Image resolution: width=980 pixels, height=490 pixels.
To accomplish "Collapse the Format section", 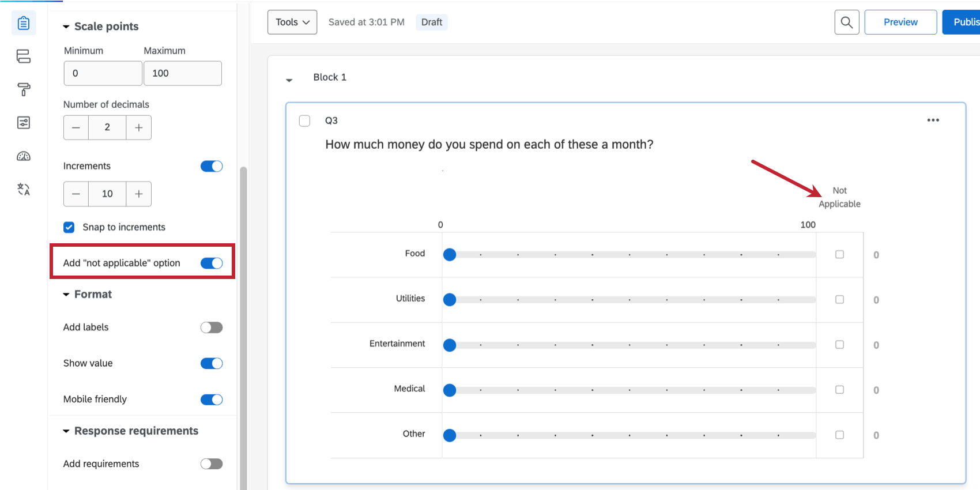I will (x=66, y=295).
